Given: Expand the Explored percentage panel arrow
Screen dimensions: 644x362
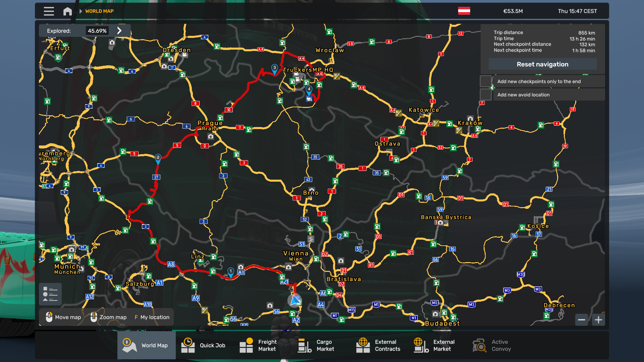Looking at the screenshot, I should point(119,31).
